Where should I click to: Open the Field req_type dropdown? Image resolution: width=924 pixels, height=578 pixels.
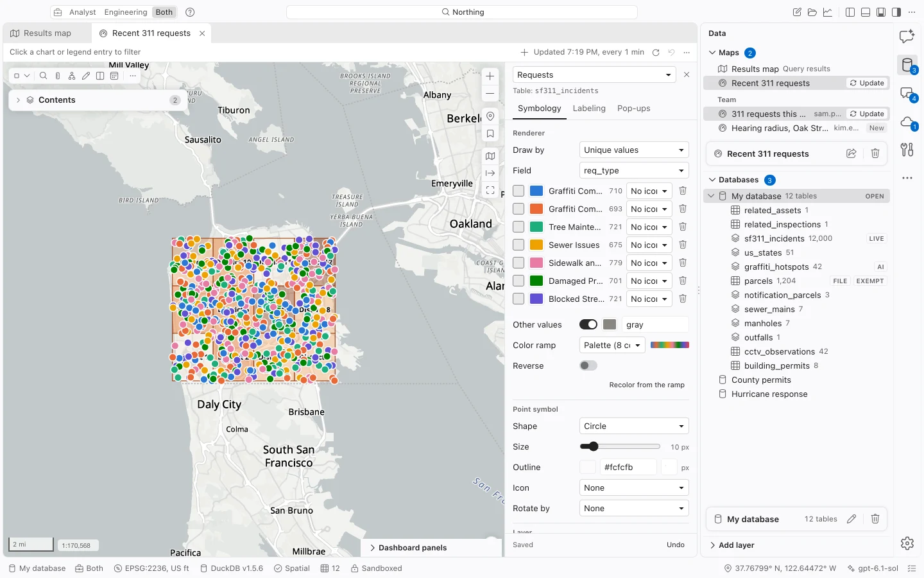click(x=634, y=171)
